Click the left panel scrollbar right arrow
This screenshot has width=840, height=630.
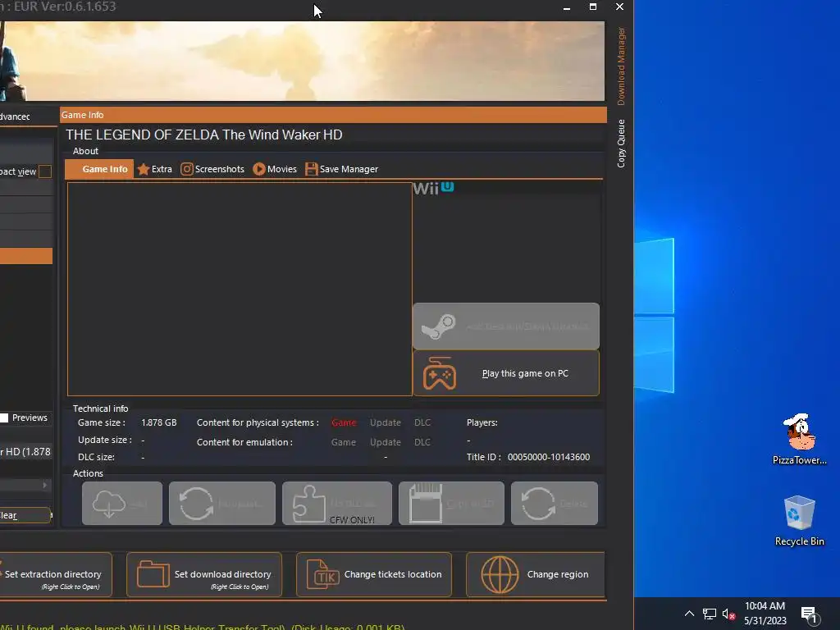(45, 485)
